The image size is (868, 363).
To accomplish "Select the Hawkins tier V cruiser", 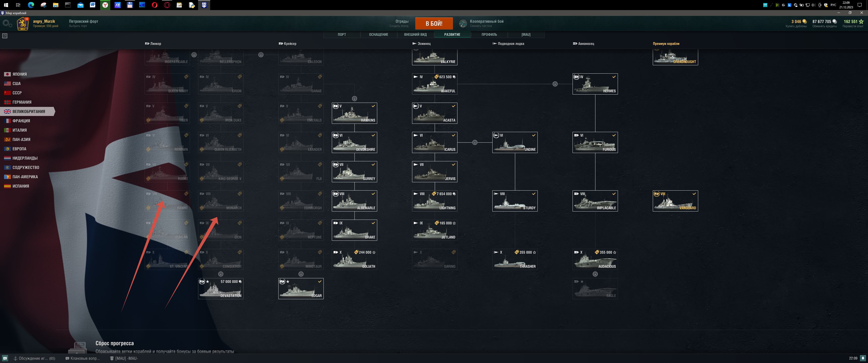I will [x=354, y=113].
